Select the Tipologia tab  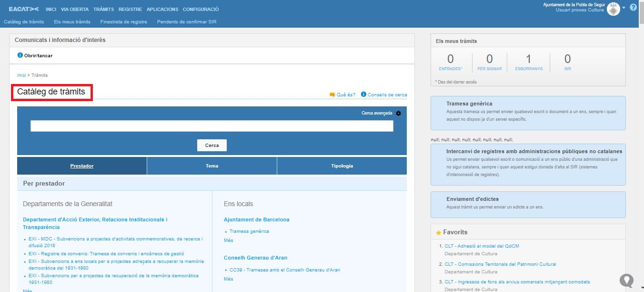(342, 166)
